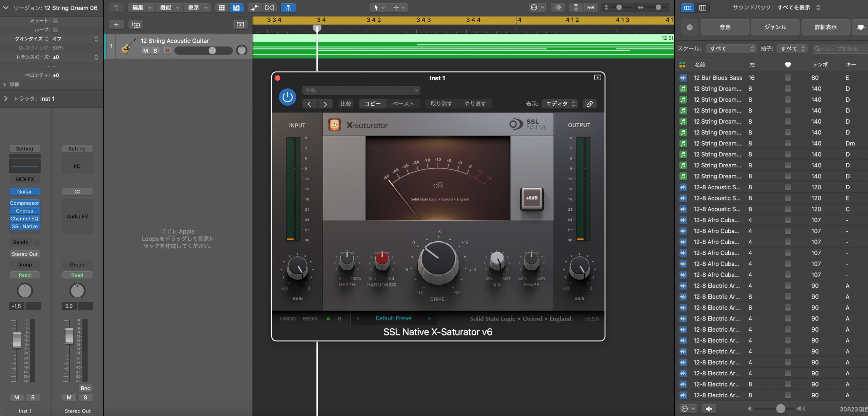Screen dimensions: 868x416
Task: Open the 手動 preset dropdown
Action: pos(361,90)
